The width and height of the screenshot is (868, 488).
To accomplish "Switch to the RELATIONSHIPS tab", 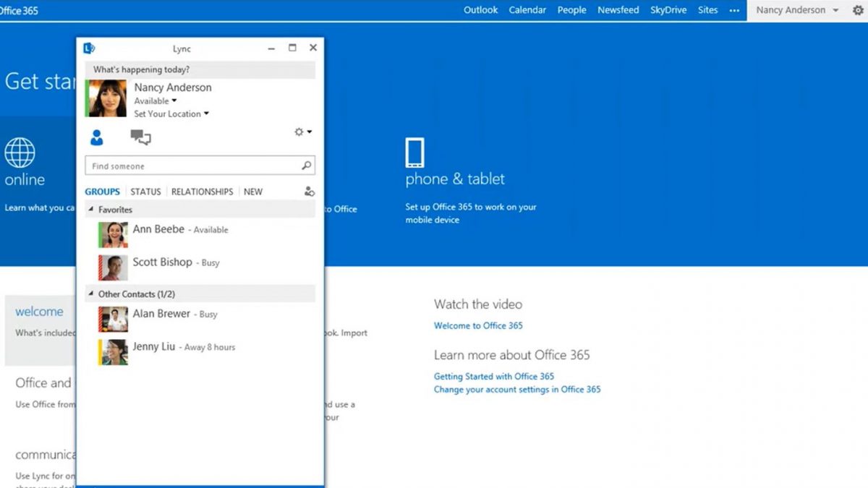I will point(202,192).
